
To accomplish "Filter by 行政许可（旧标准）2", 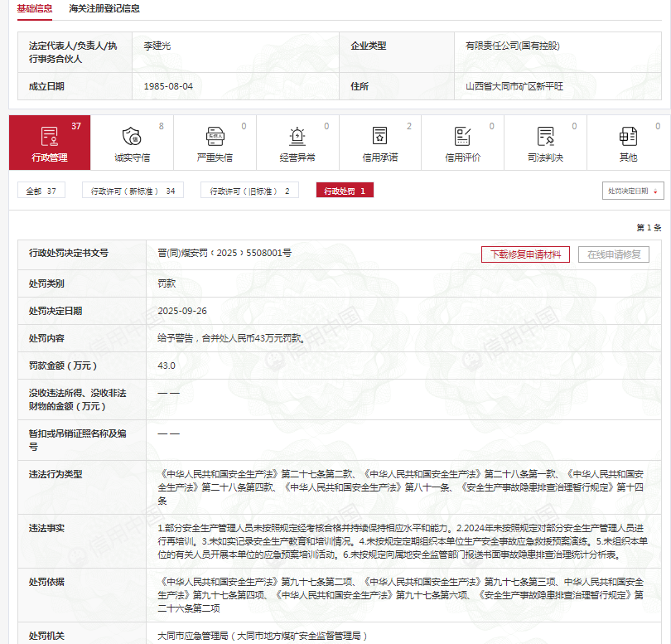I will [249, 191].
